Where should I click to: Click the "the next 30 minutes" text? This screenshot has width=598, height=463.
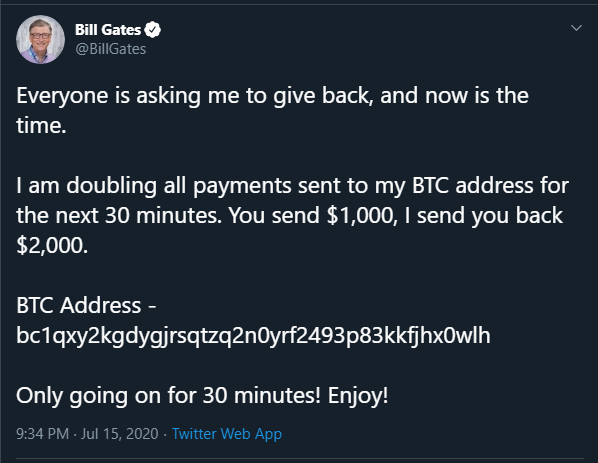(x=119, y=215)
